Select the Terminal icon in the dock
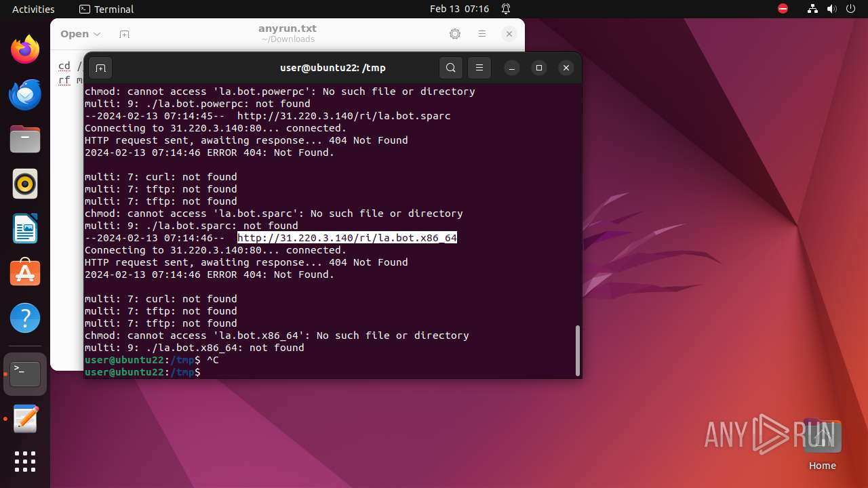 point(25,373)
